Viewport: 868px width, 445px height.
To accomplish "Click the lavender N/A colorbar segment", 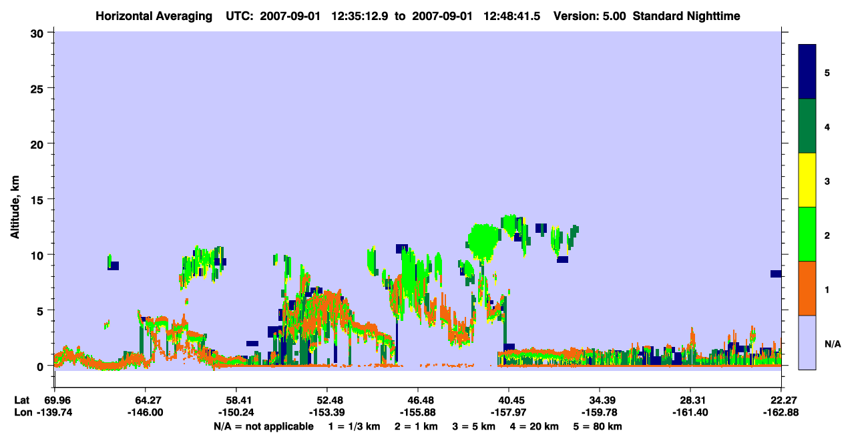I will [x=807, y=342].
